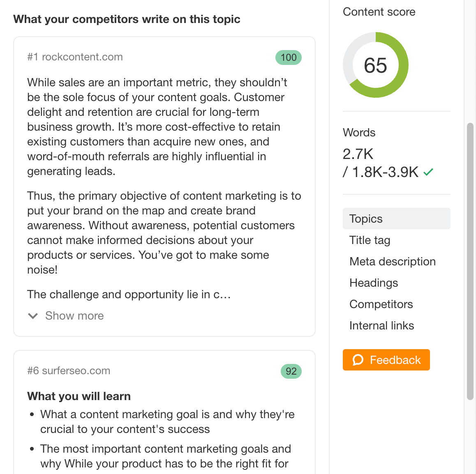Click the speech bubble icon on Feedback button
This screenshot has height=474, width=476.
point(358,360)
